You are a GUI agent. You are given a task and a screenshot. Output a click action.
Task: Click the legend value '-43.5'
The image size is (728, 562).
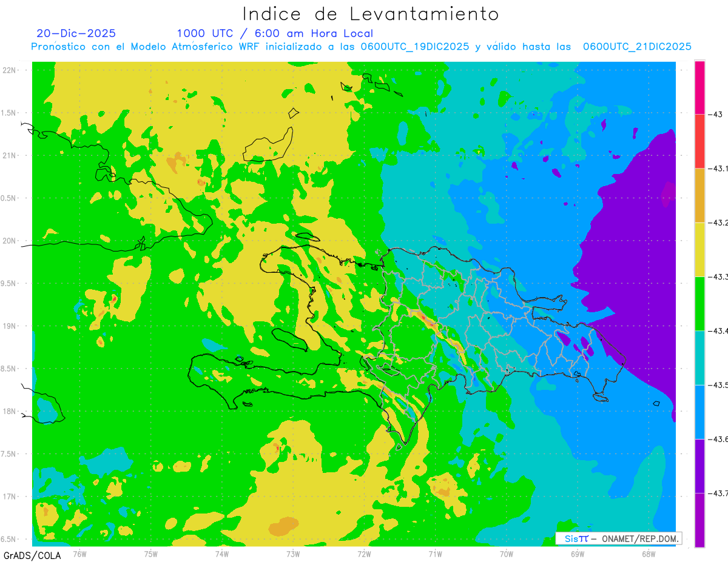(x=718, y=385)
